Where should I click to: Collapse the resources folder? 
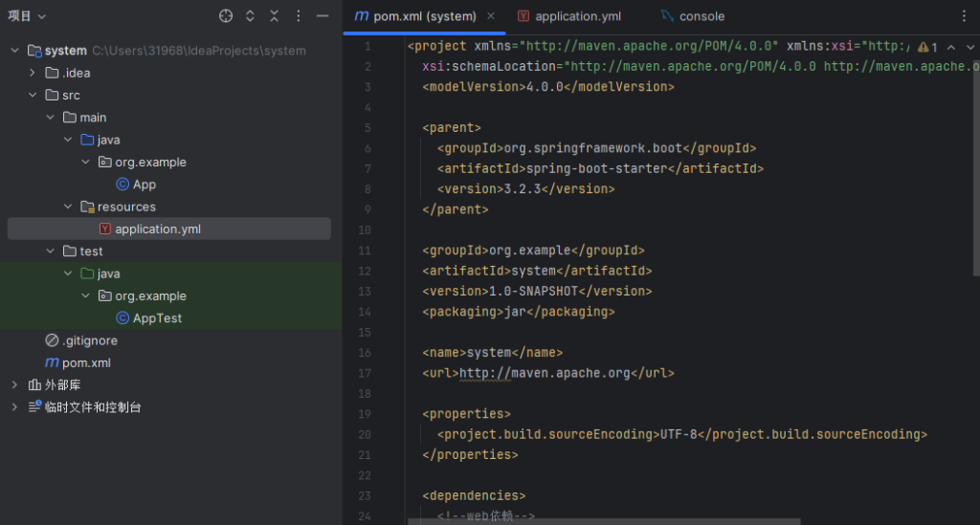click(x=67, y=207)
